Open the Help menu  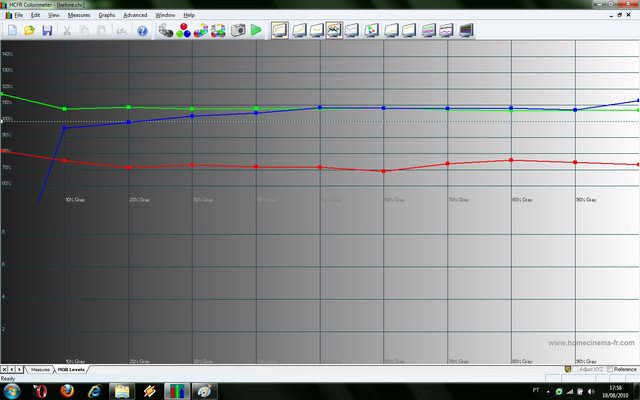189,15
